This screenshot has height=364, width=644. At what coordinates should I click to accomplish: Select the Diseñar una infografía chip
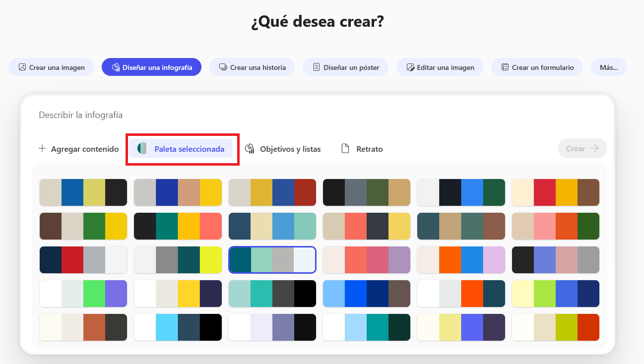point(151,67)
